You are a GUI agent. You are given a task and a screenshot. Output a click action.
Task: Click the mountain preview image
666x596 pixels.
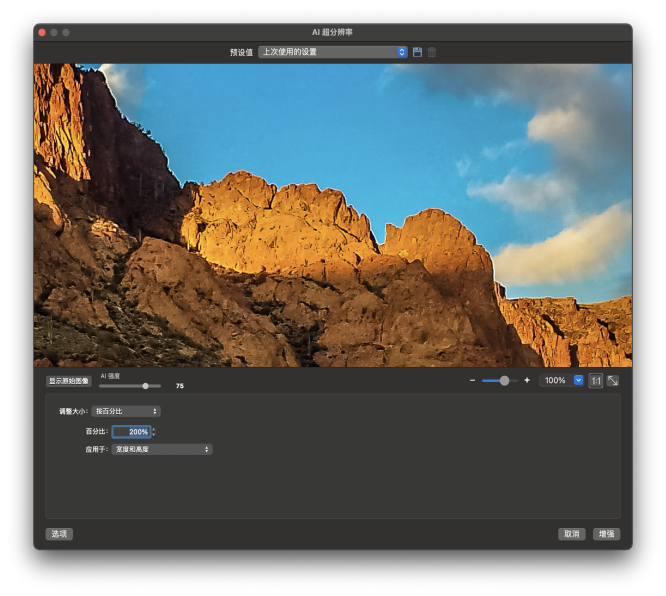pyautogui.click(x=332, y=215)
